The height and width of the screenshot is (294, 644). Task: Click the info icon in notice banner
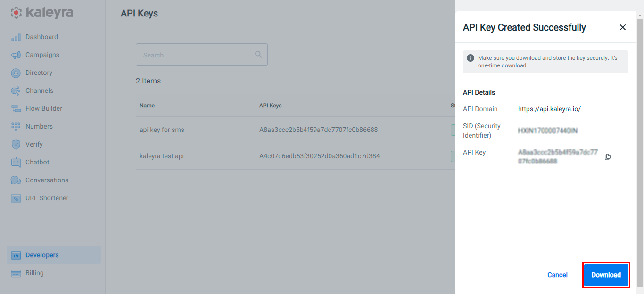click(471, 58)
